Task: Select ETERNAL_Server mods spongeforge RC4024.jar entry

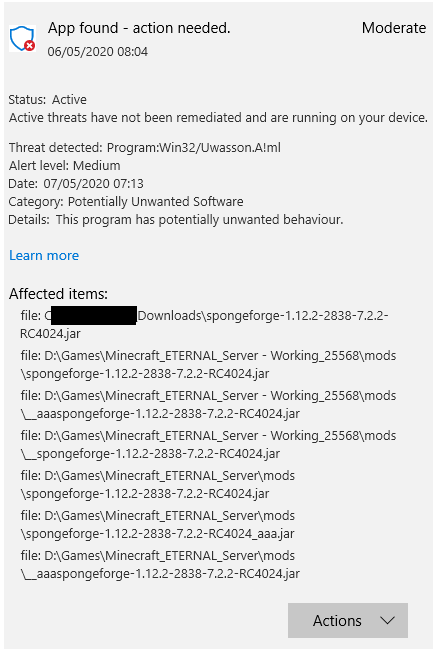Action: click(x=158, y=484)
